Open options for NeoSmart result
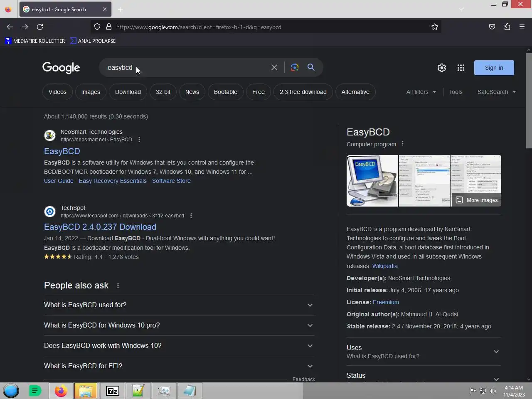 tap(139, 140)
